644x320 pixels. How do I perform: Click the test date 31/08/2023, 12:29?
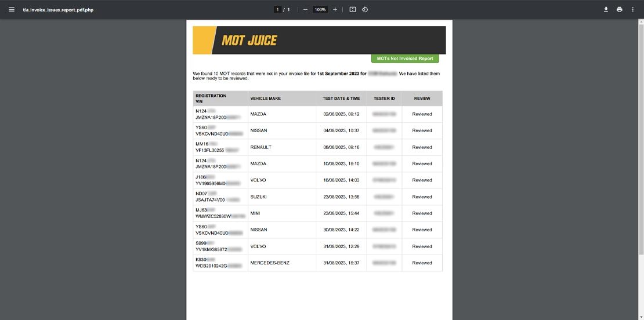pyautogui.click(x=341, y=246)
